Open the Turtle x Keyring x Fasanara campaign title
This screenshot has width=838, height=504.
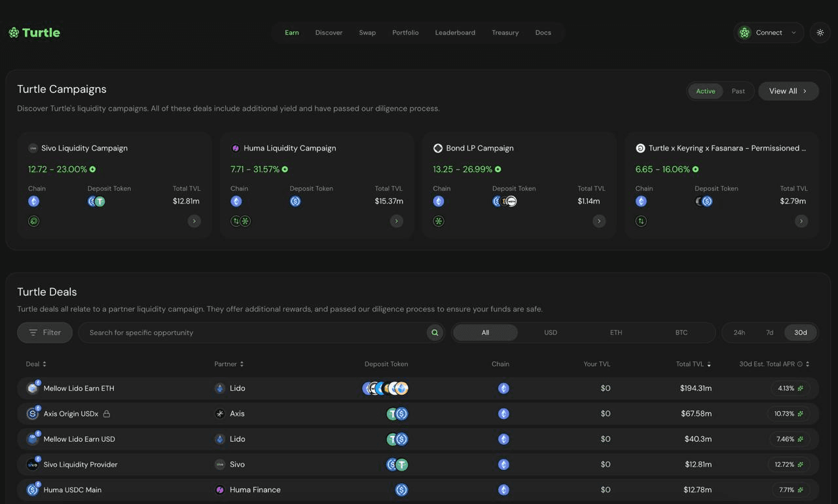click(x=727, y=149)
